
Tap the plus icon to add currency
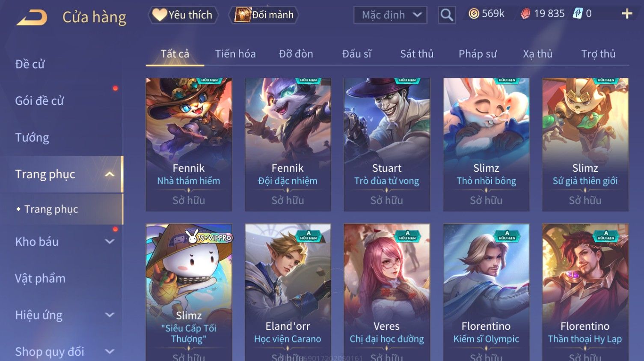point(627,14)
